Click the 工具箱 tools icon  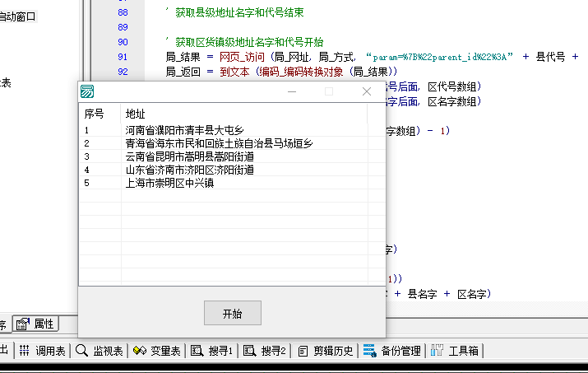click(437, 350)
